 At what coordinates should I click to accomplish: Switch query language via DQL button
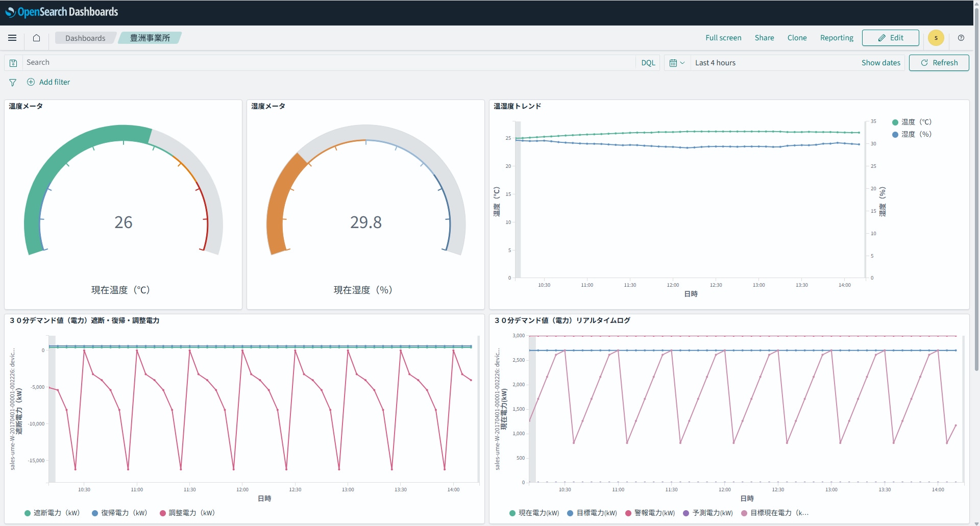click(648, 63)
